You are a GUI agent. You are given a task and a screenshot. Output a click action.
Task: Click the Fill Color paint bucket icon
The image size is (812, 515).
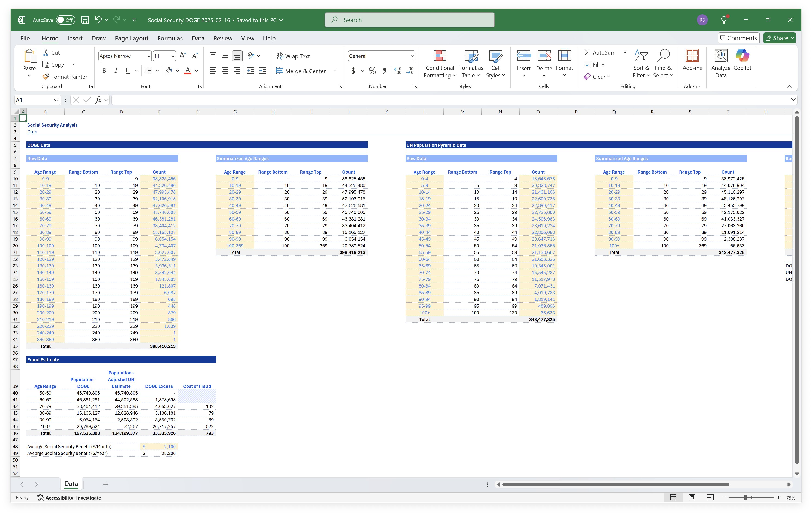169,71
